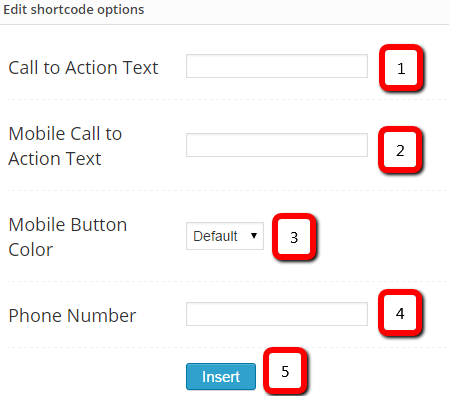Focus the Mobile Call to Action Text field
This screenshot has width=449, height=396.
(x=277, y=145)
